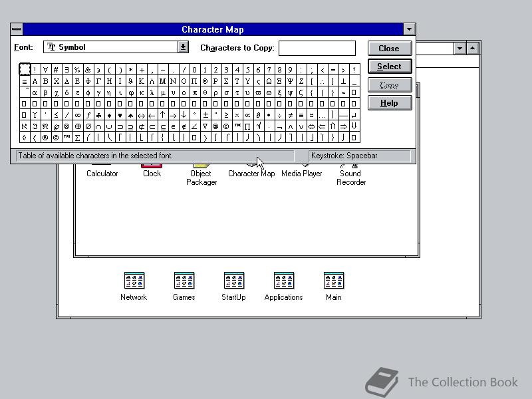Select the aleph symbol cell

click(24, 126)
